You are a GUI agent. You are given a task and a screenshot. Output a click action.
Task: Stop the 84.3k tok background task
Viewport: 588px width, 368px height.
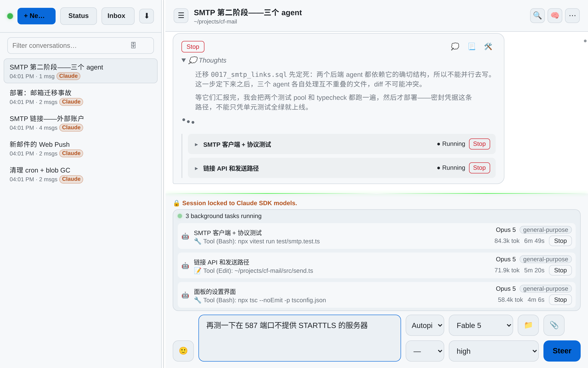click(560, 241)
